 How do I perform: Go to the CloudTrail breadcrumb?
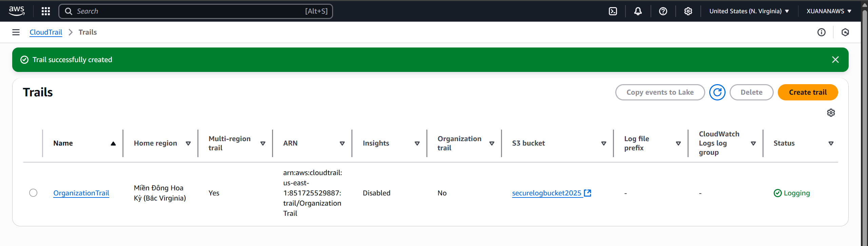pos(46,32)
